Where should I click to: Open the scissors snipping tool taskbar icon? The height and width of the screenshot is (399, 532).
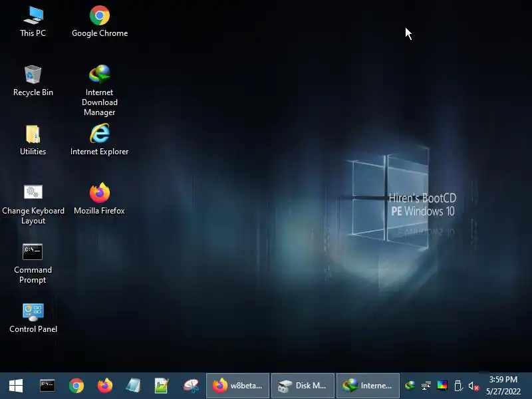pyautogui.click(x=191, y=386)
